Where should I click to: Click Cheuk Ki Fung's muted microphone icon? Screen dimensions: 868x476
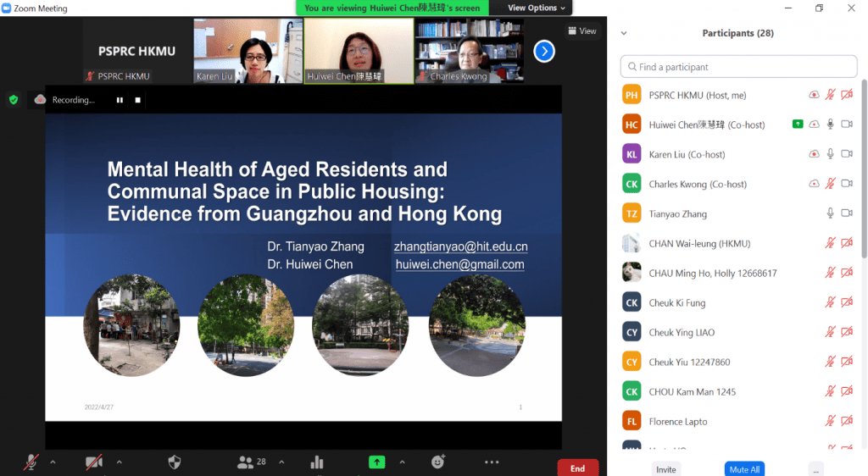[x=831, y=302]
